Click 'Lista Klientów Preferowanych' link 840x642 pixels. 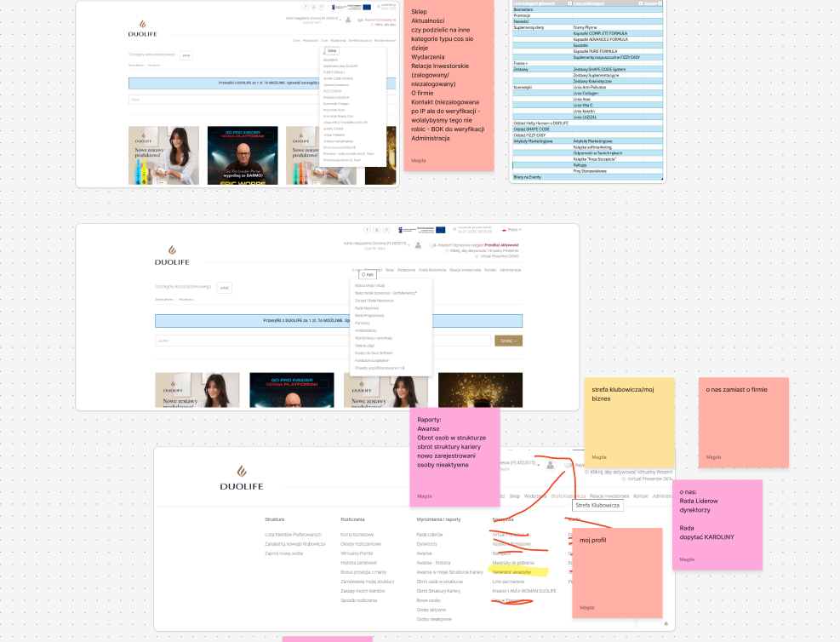(x=293, y=534)
